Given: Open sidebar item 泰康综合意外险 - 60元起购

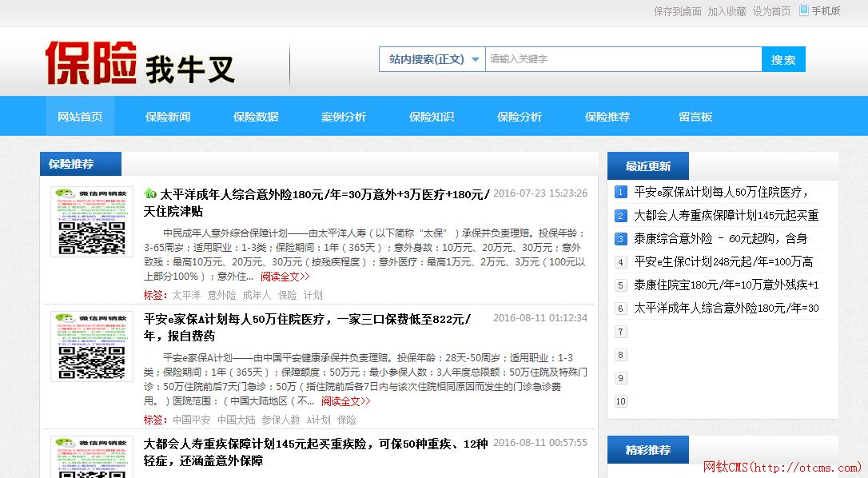Looking at the screenshot, I should tap(721, 239).
